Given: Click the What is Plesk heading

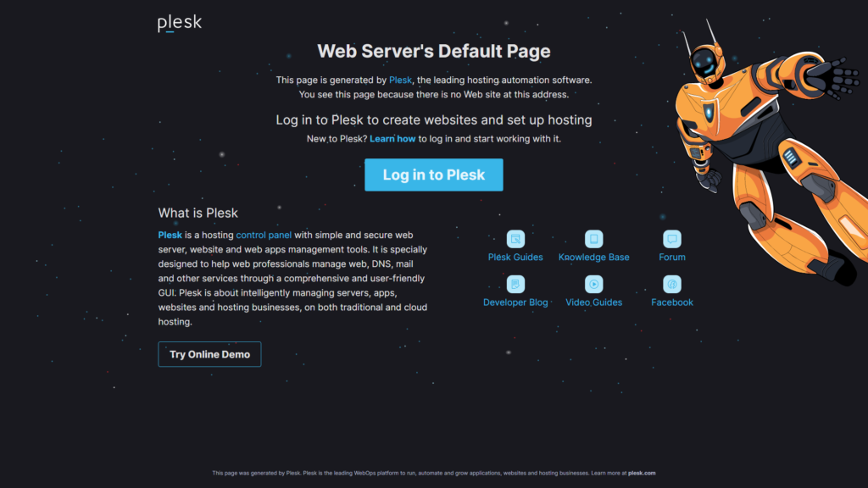Looking at the screenshot, I should 198,213.
